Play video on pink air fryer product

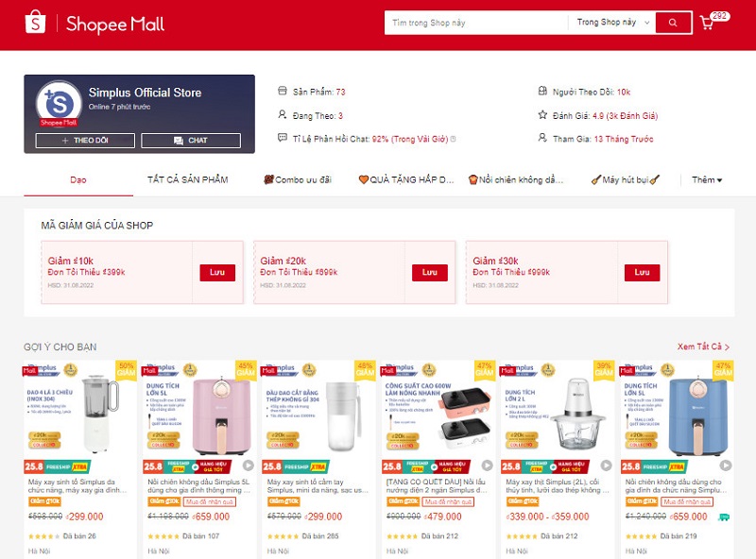click(248, 466)
